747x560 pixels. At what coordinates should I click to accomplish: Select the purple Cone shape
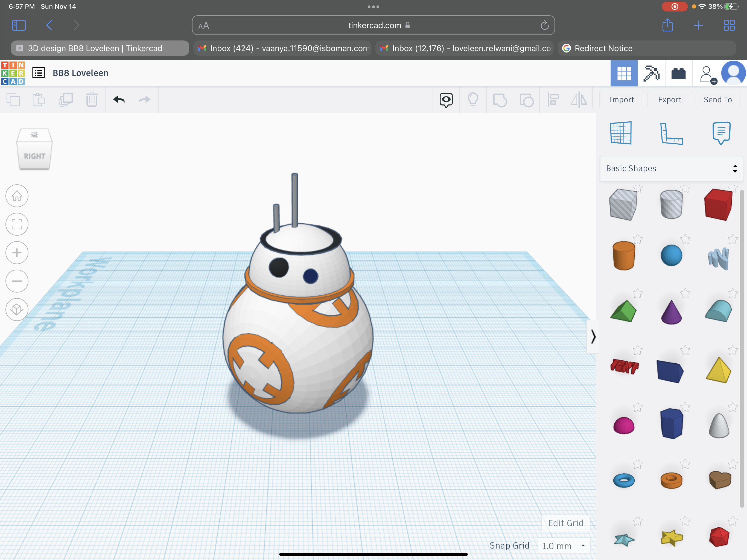(x=671, y=312)
